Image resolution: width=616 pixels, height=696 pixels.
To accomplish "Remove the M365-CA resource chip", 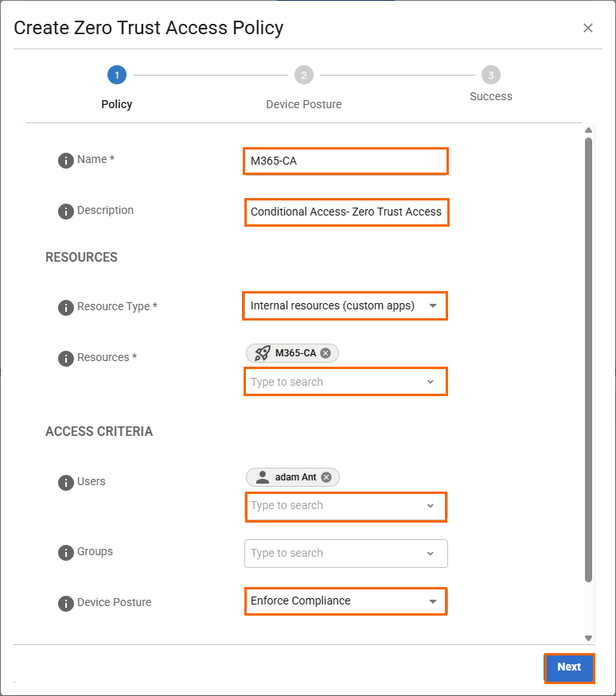I will pos(326,353).
